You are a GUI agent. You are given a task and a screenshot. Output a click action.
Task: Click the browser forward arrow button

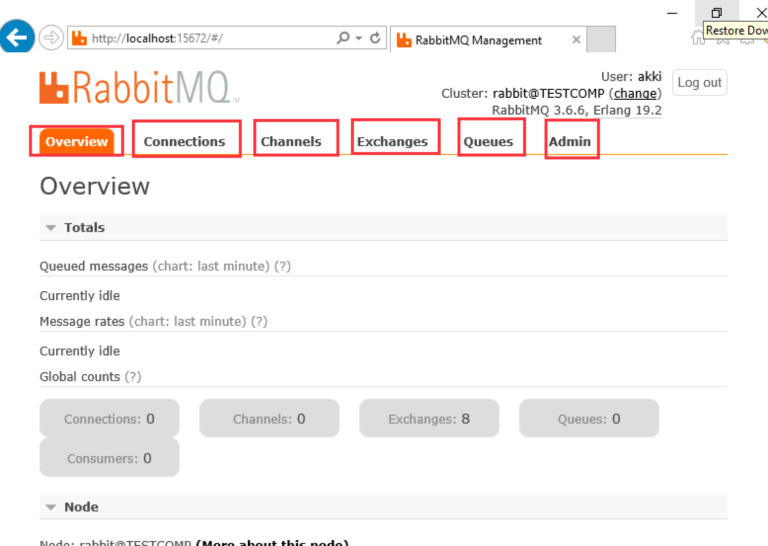tap(51, 37)
